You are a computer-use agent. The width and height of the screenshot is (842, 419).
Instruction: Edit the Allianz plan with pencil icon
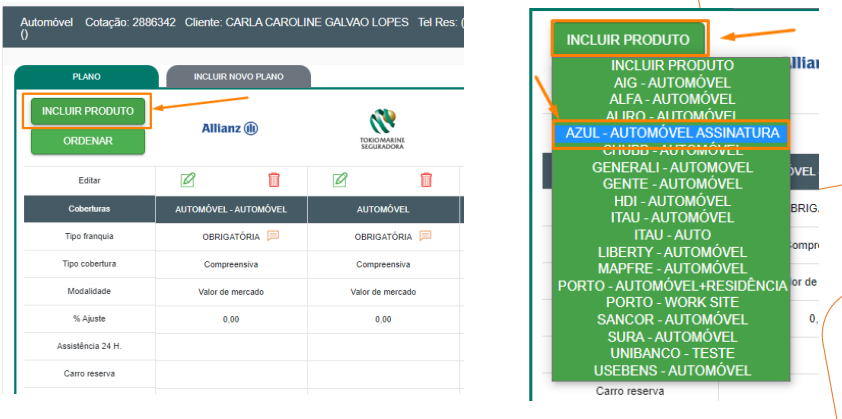click(187, 180)
